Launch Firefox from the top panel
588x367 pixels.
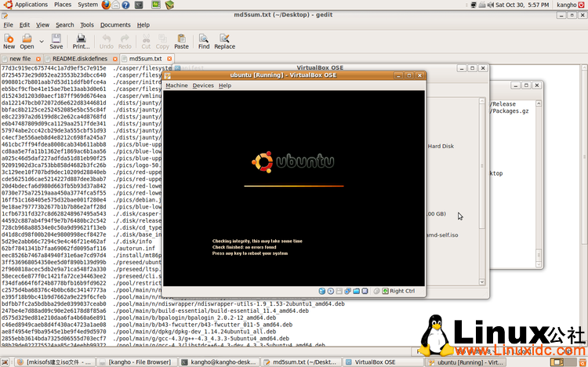point(106,5)
